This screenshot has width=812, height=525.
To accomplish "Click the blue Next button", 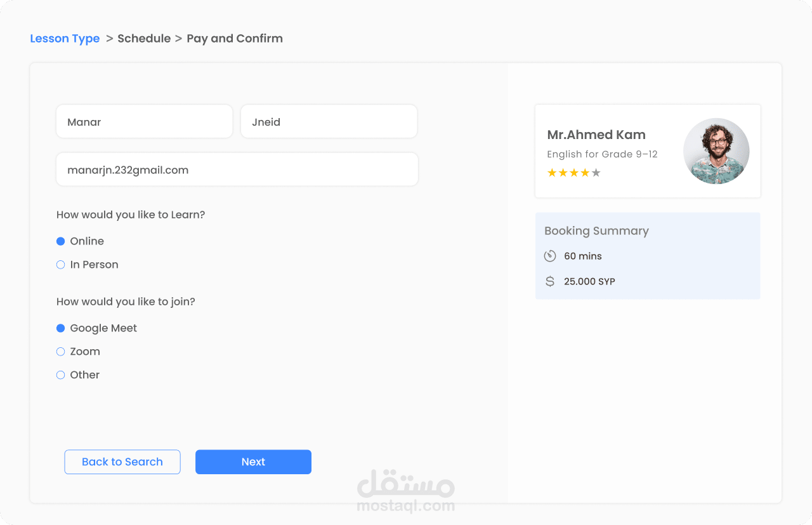I will [253, 462].
